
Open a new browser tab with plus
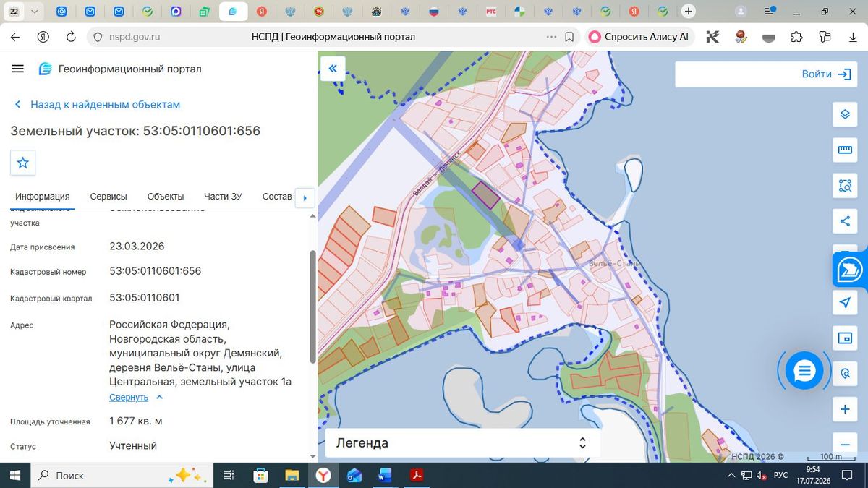pyautogui.click(x=689, y=12)
